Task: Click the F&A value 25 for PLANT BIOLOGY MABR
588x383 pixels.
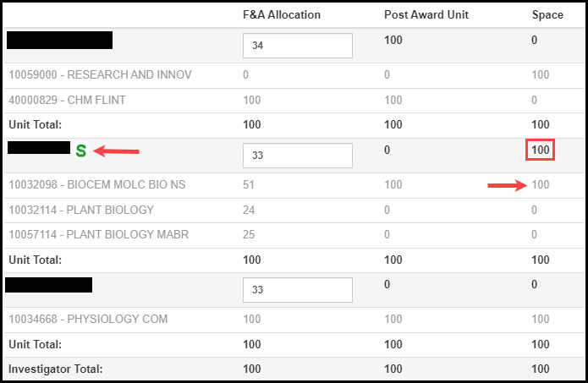Action: click(x=248, y=234)
